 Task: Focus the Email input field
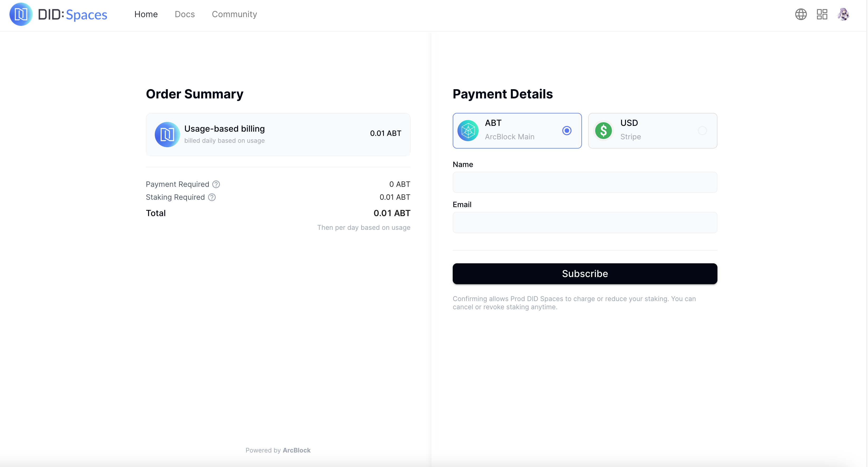585,222
